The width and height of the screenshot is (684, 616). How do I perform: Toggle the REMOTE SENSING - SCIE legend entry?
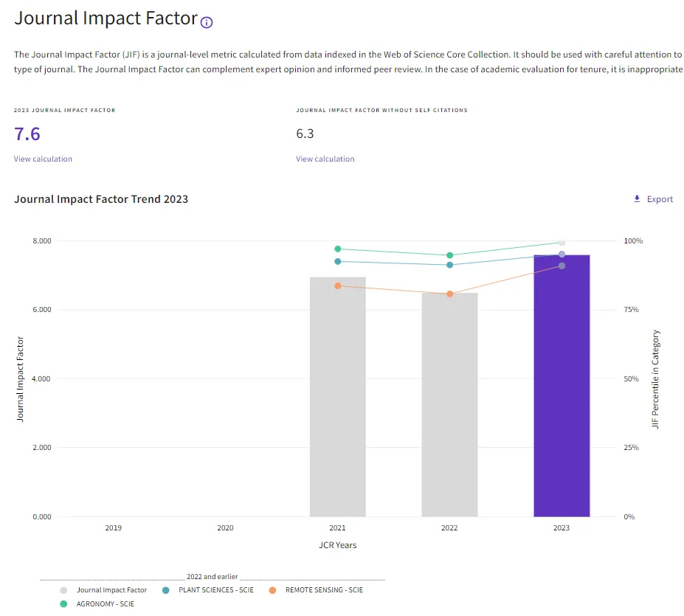(x=316, y=590)
